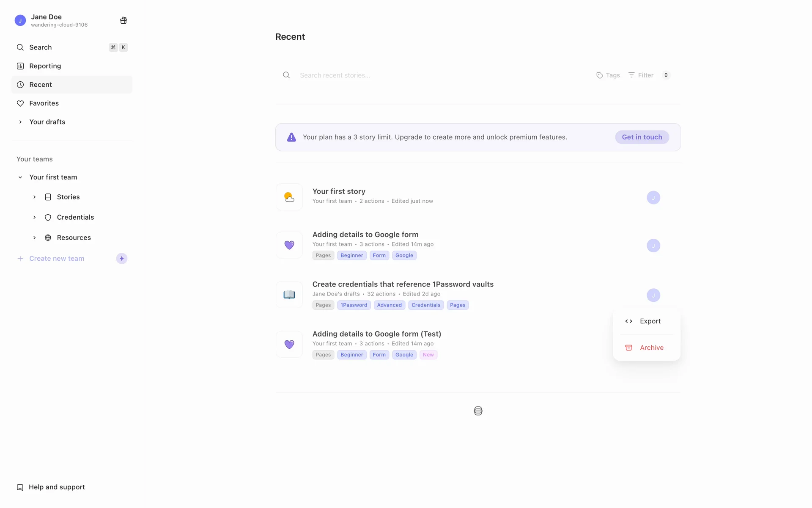Collapse Your first team tree

[20, 177]
